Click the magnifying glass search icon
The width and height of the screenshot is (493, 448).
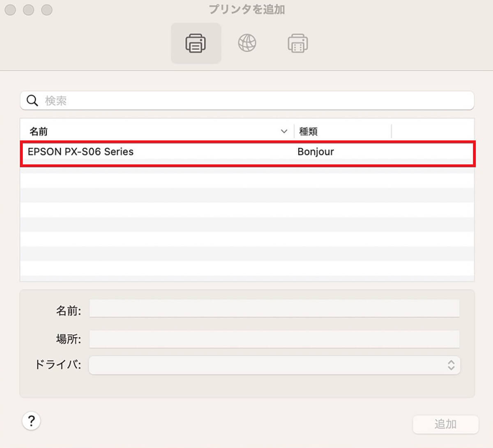pos(32,100)
